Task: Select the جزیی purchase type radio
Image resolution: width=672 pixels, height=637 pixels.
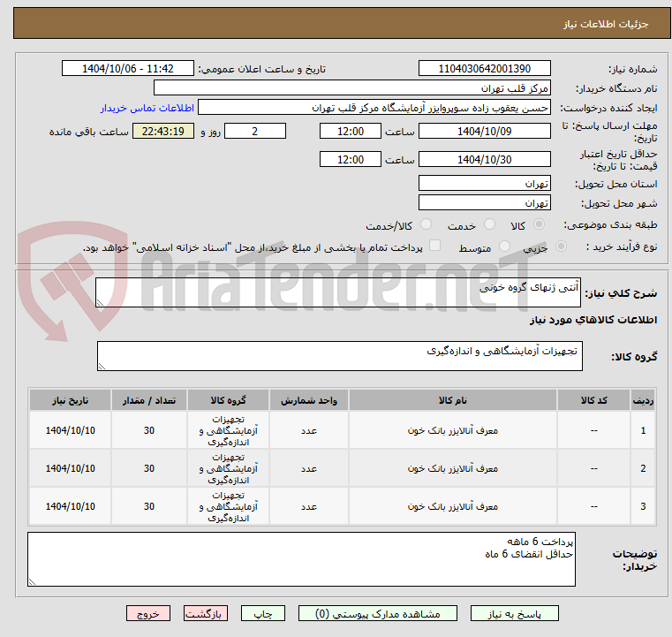Action: point(561,246)
